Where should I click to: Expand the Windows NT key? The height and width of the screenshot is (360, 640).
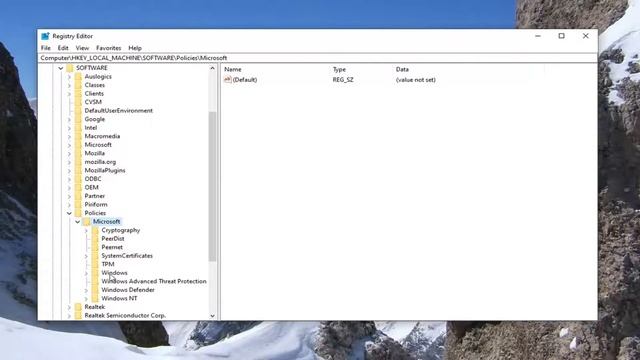86,299
